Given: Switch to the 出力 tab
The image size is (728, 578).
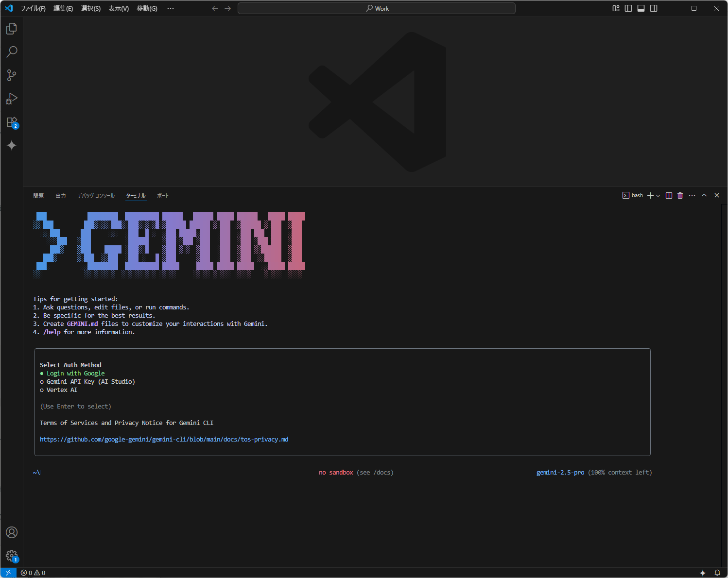Looking at the screenshot, I should pos(60,195).
